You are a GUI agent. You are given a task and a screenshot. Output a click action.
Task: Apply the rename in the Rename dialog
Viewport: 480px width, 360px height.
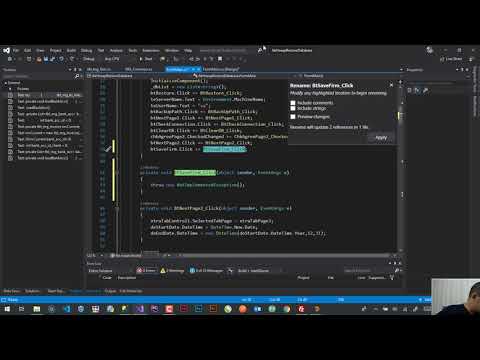381,138
